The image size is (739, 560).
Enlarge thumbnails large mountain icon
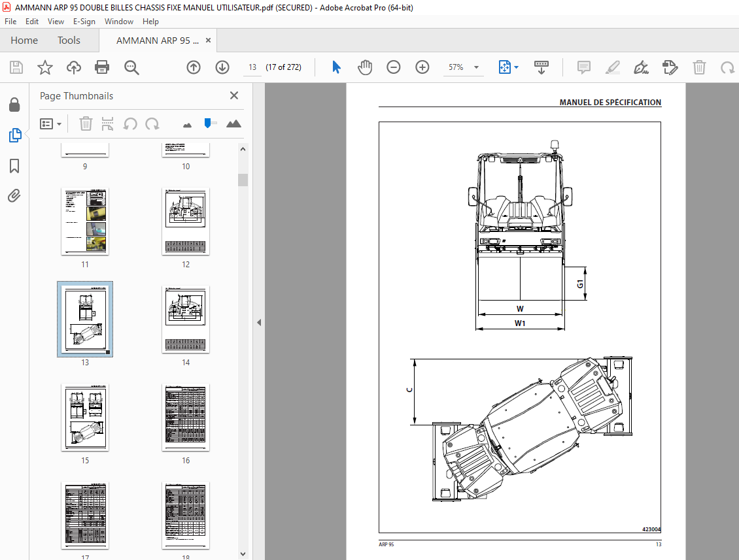(233, 124)
